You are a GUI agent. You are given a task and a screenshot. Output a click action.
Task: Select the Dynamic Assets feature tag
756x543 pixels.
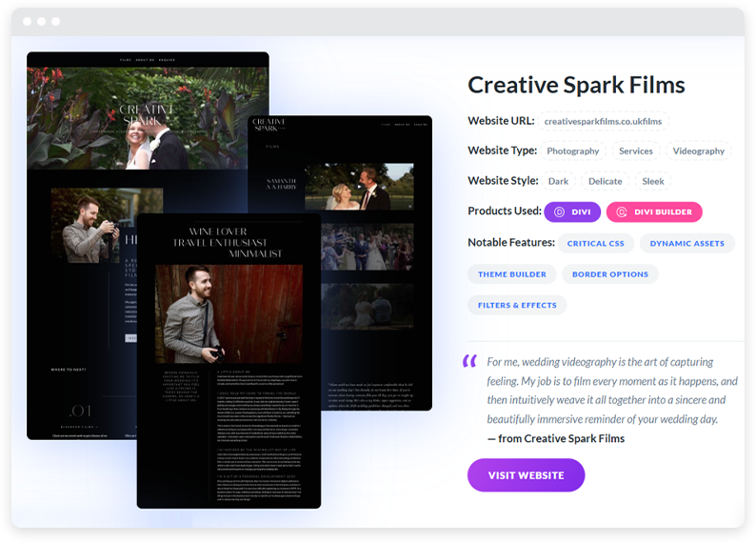coord(687,244)
